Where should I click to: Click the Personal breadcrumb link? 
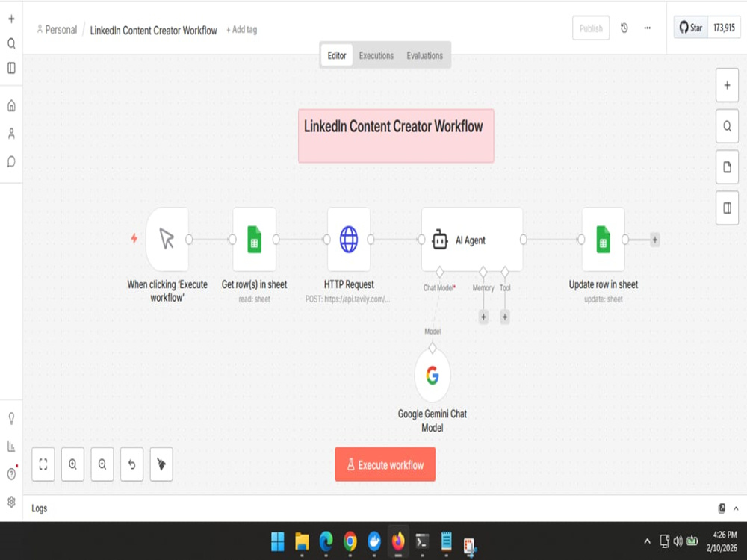click(57, 30)
